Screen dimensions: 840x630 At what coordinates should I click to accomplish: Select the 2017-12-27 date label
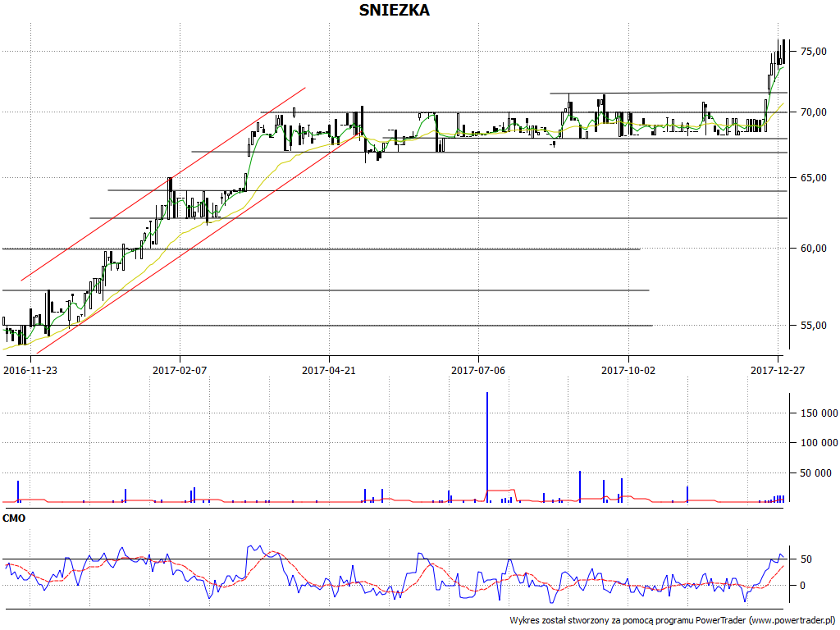pyautogui.click(x=778, y=370)
